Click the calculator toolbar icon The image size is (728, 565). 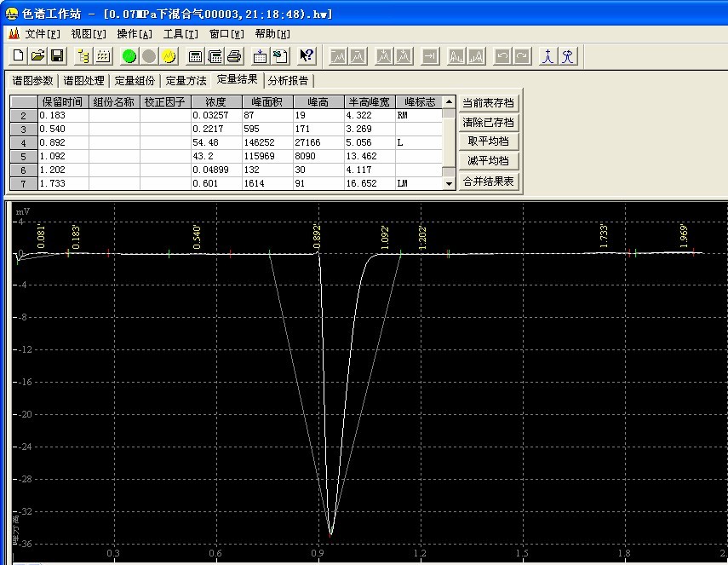tap(196, 56)
